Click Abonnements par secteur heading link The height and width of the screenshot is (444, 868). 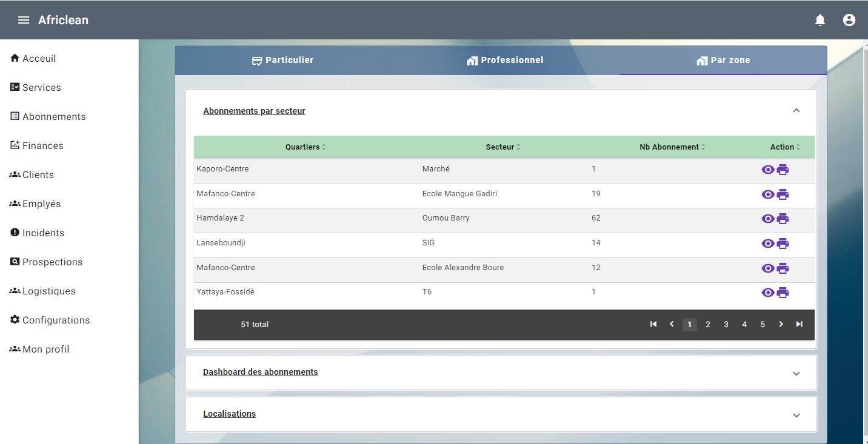tap(254, 111)
